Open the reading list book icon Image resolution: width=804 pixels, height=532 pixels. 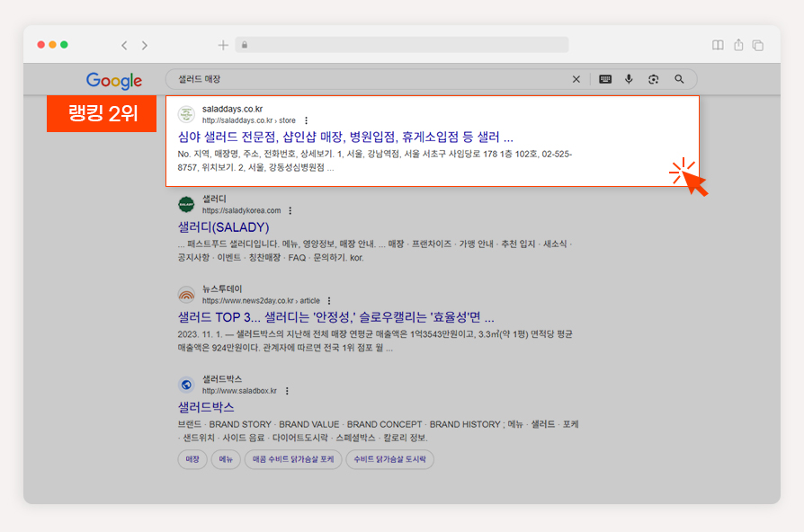(x=718, y=45)
